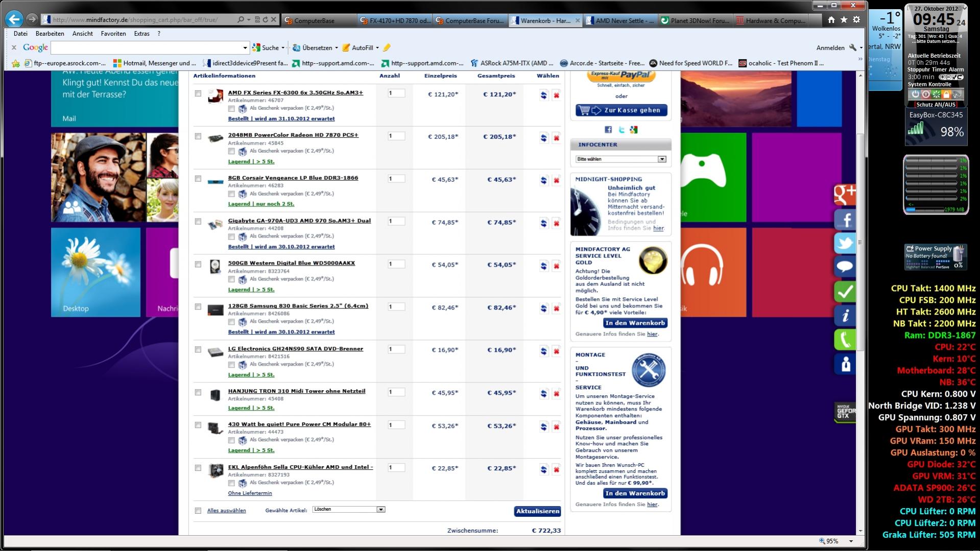This screenshot has width=980, height=551.
Task: Click Google toolbar highlighter pen icon
Action: 387,47
